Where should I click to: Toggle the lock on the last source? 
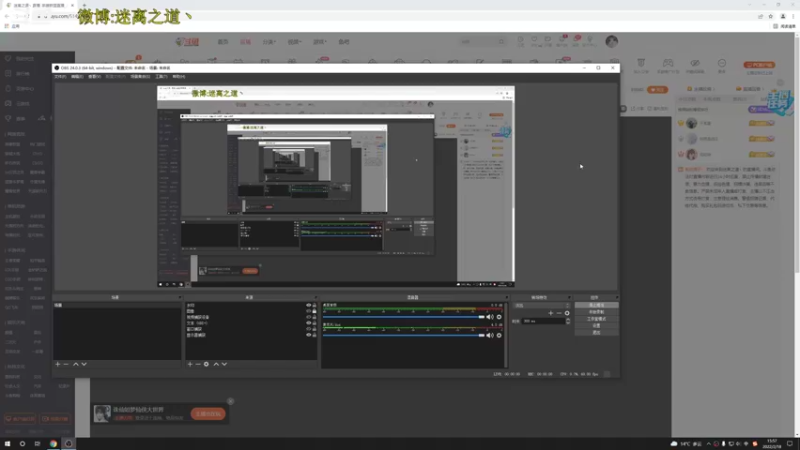tap(314, 335)
